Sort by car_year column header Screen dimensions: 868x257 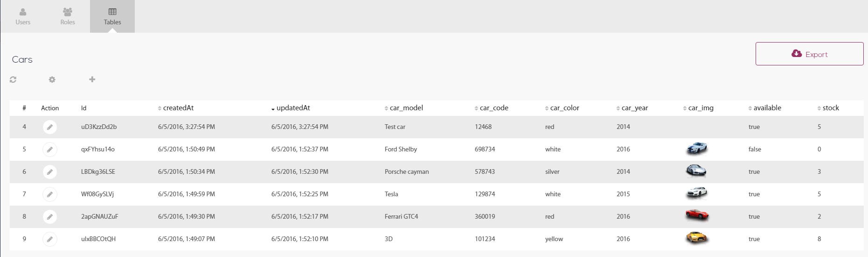(x=632, y=108)
